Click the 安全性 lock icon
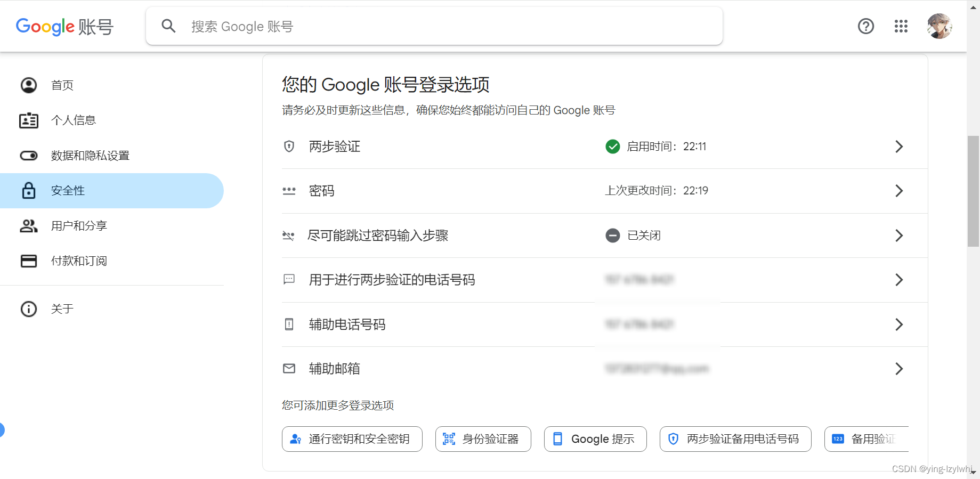 (x=29, y=190)
